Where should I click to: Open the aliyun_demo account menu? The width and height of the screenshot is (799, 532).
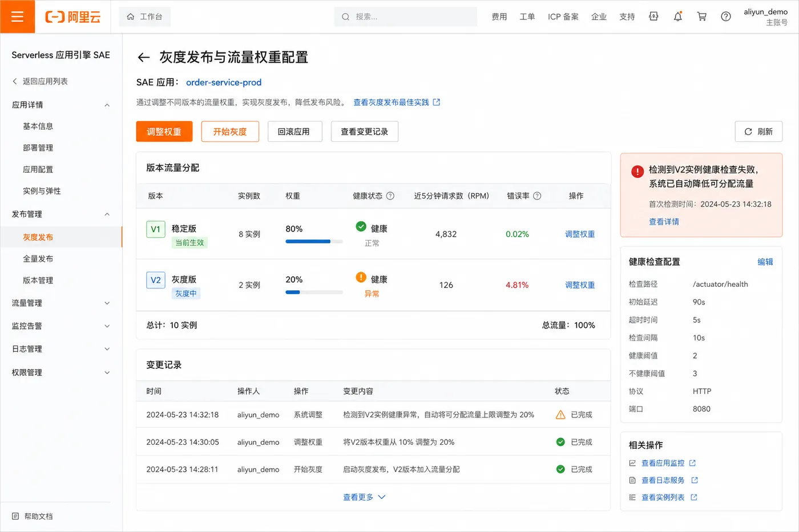(765, 17)
